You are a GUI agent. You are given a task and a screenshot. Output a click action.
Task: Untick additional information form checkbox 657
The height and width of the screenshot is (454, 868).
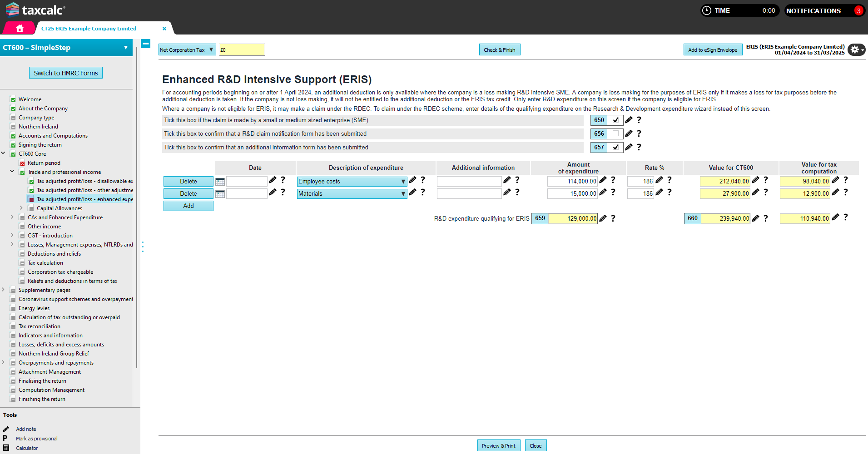[615, 147]
